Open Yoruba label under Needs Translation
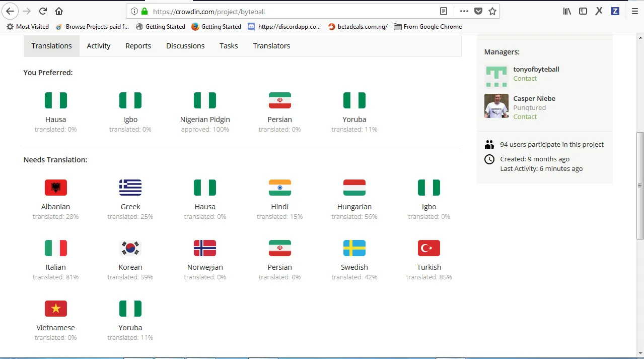 pos(130,328)
